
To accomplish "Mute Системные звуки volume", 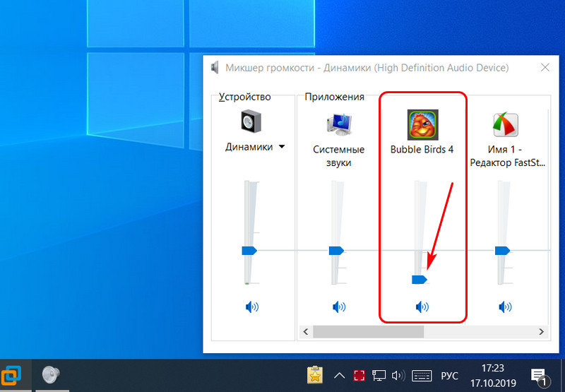I will point(339,307).
